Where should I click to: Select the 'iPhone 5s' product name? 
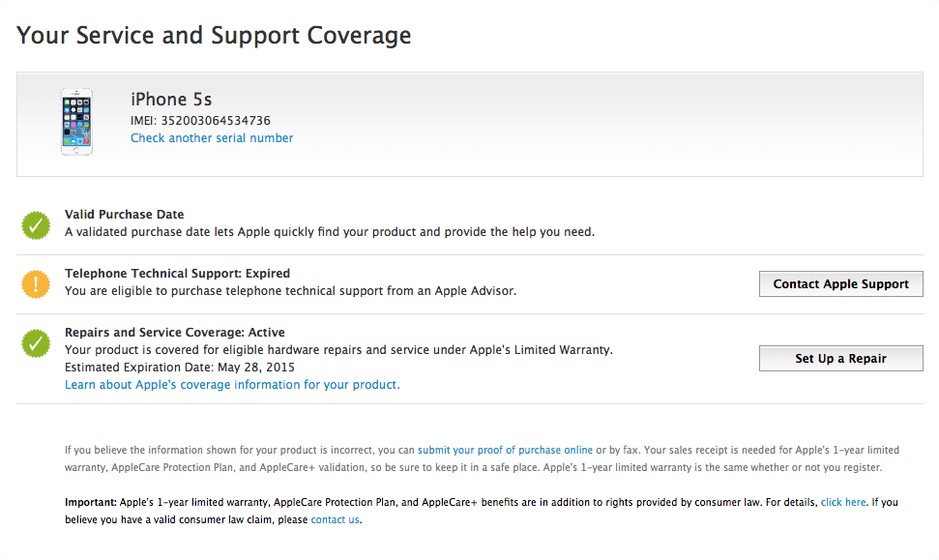[x=171, y=99]
